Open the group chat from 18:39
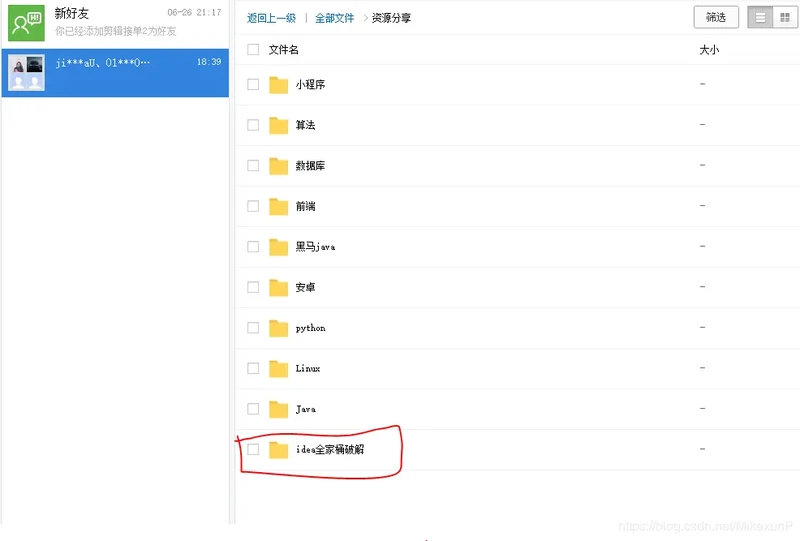Viewport: 800px width, 541px height. [115, 73]
